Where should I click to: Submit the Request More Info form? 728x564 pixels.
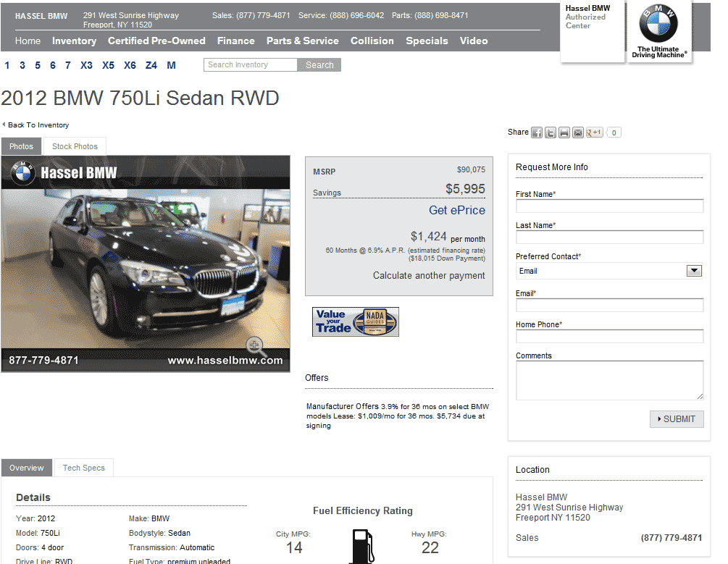[x=677, y=419]
